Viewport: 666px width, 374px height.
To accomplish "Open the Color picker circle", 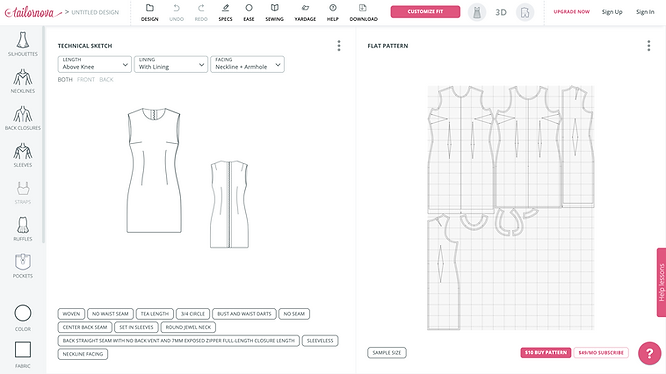I will click(23, 313).
